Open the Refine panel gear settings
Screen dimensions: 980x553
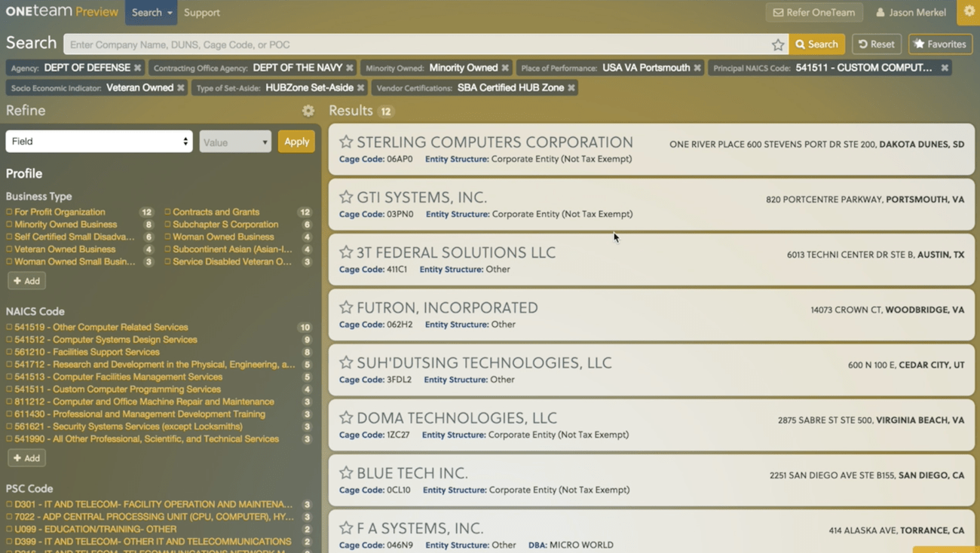click(308, 111)
